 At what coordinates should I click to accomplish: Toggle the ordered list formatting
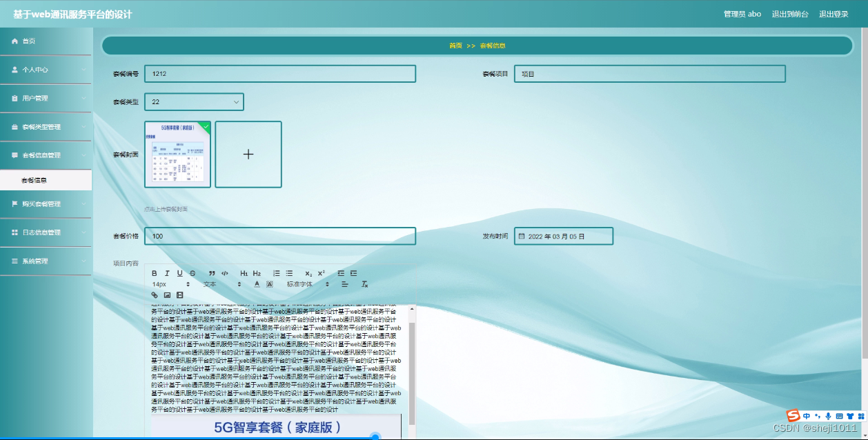[x=277, y=273]
